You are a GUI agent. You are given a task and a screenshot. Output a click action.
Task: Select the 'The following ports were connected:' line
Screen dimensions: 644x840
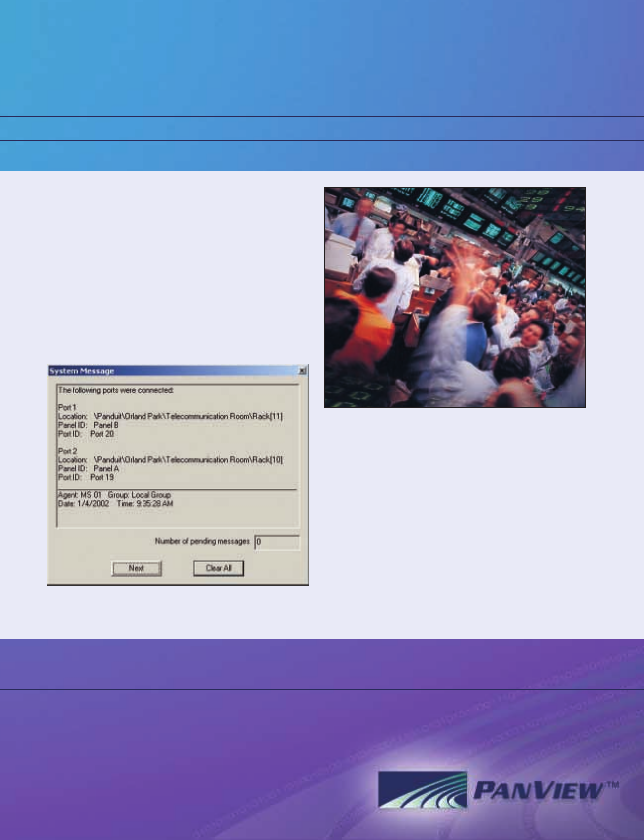(x=116, y=390)
